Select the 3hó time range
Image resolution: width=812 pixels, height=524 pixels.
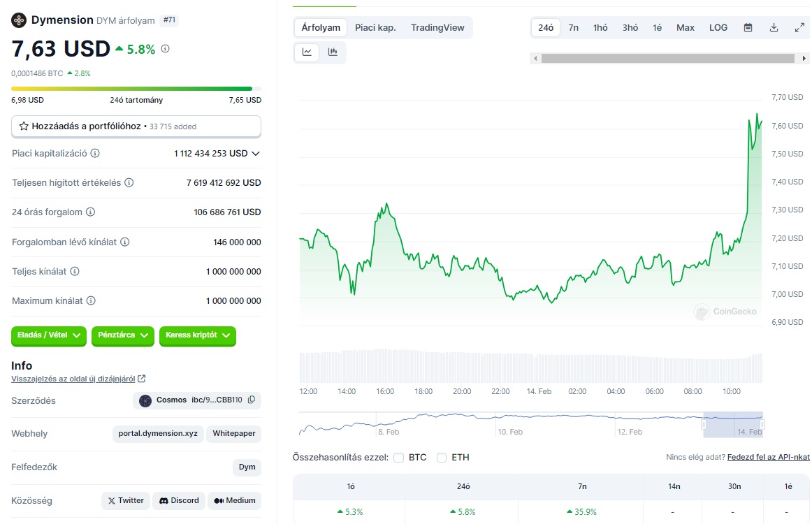point(630,27)
